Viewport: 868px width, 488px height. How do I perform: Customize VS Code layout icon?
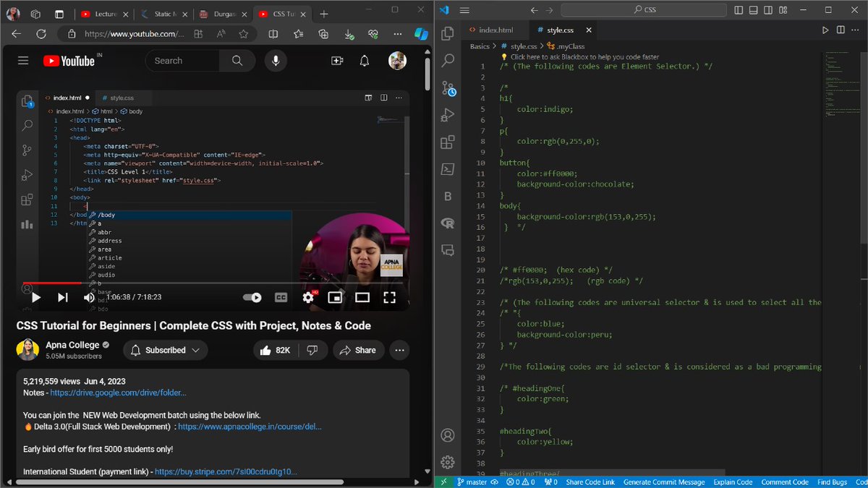[784, 10]
